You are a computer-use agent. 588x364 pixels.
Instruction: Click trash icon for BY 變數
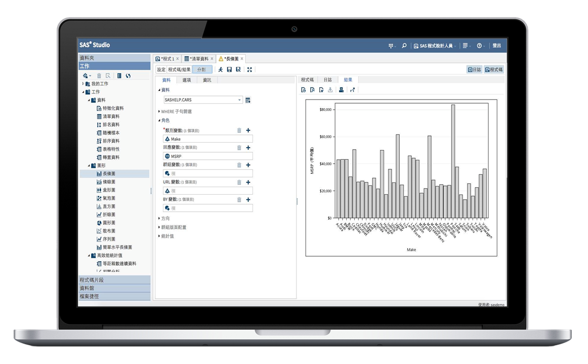[x=239, y=200]
